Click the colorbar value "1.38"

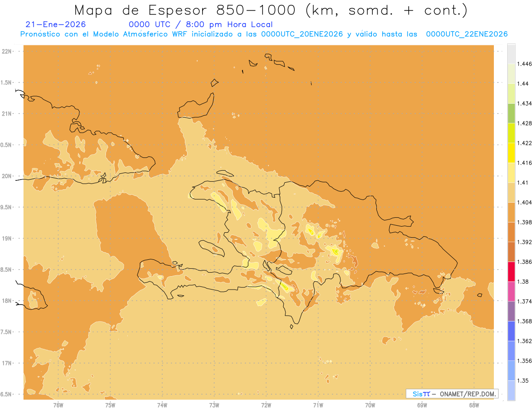point(523,282)
